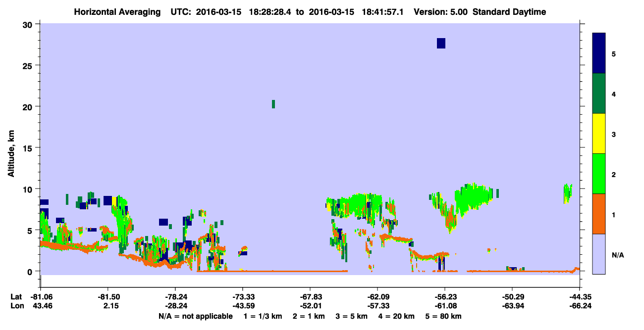
Task: Click latitude value -73.33
Action: click(x=243, y=297)
